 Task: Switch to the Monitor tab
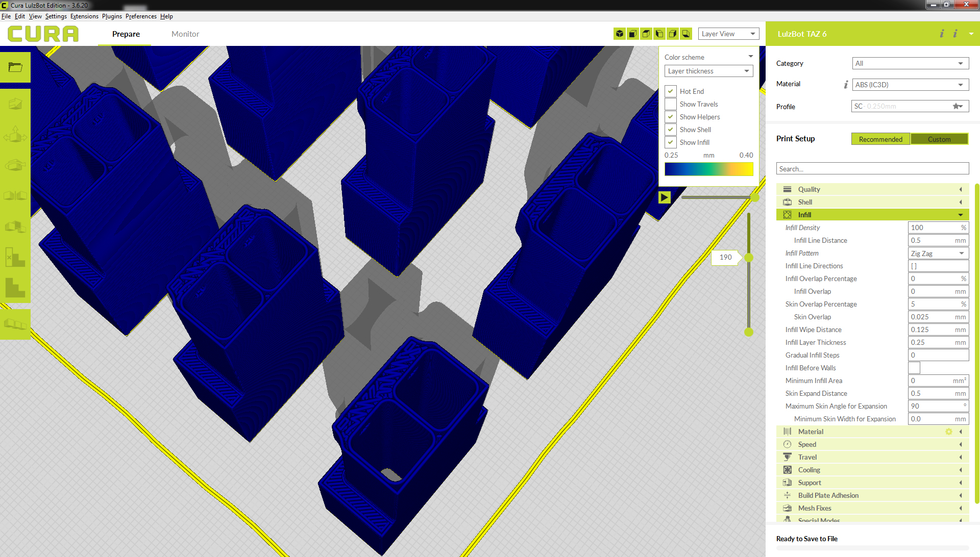tap(185, 34)
